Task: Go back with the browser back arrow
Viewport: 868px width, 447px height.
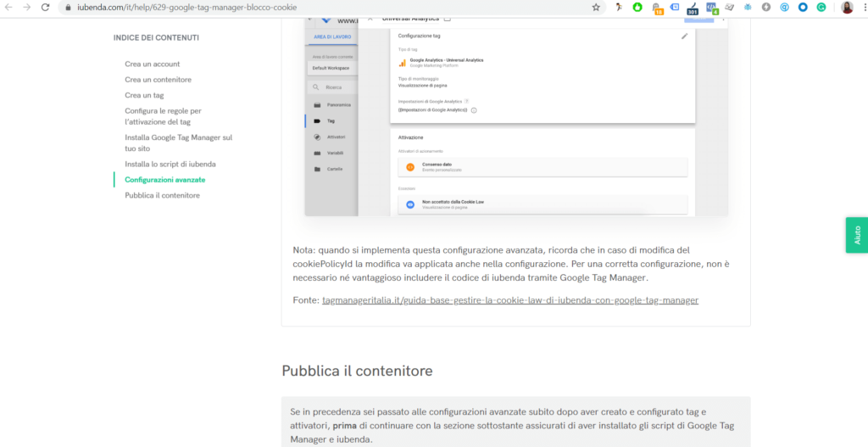Action: pos(8,8)
